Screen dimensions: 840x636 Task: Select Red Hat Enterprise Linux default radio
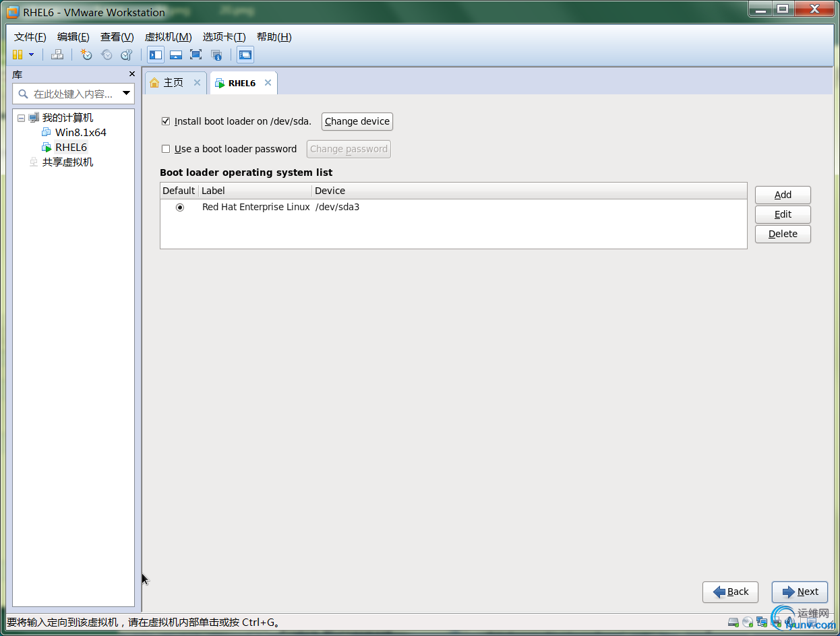(x=180, y=208)
